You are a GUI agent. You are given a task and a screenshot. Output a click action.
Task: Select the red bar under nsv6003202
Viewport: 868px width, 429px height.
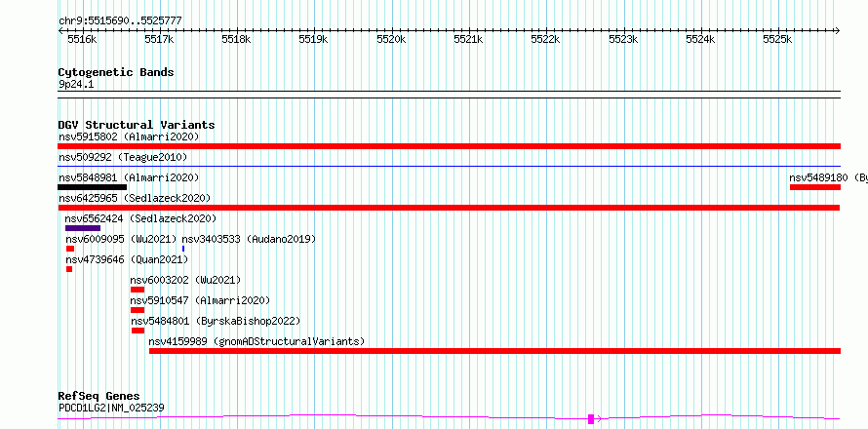coord(138,290)
